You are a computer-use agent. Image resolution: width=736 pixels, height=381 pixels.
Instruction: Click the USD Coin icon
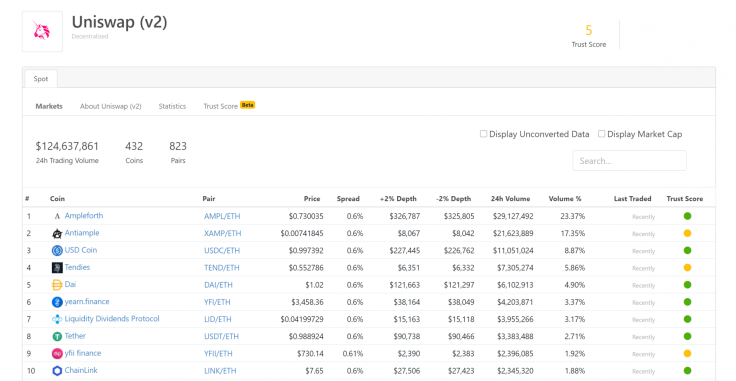(x=57, y=251)
